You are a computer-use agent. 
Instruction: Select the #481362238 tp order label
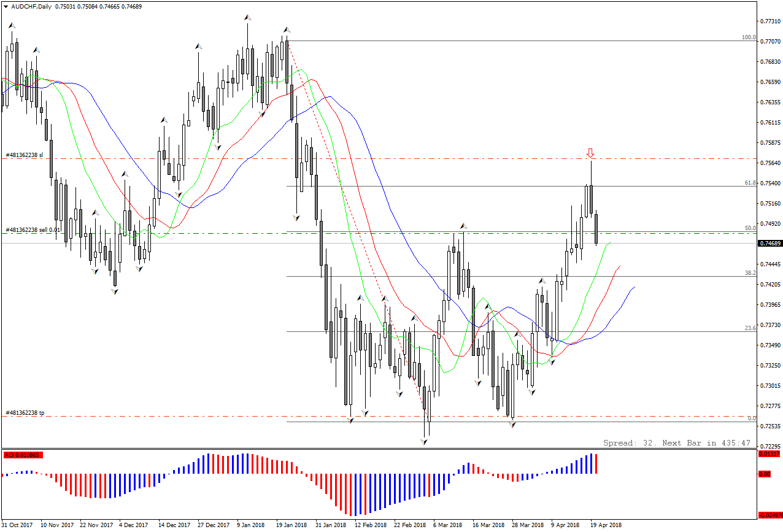pyautogui.click(x=25, y=413)
